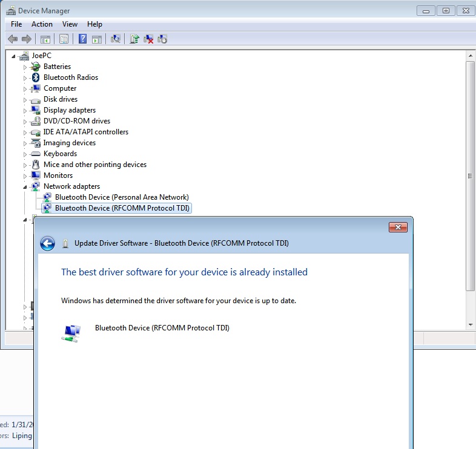Expand the DVD/CD-ROM drives node
This screenshot has height=449, width=476.
(25, 122)
